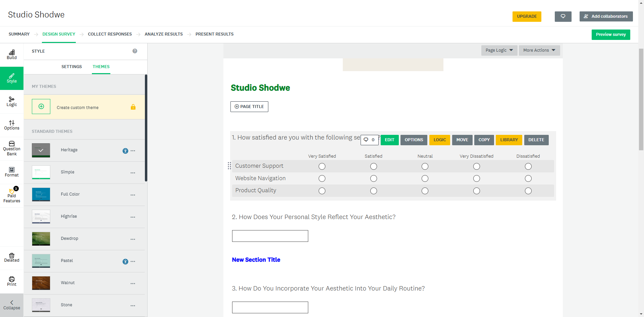Click the question 2 answer text box
Image resolution: width=644 pixels, height=317 pixels.
(x=270, y=236)
